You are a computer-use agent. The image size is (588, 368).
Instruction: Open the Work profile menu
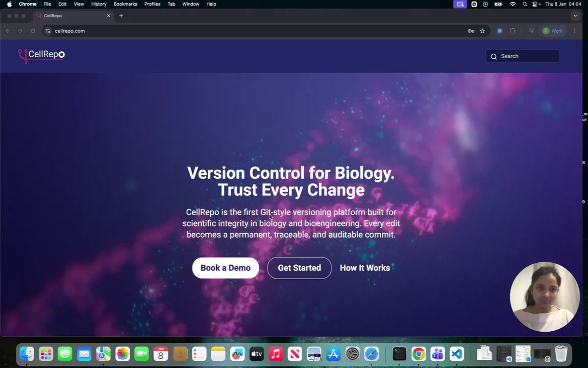[x=553, y=31]
